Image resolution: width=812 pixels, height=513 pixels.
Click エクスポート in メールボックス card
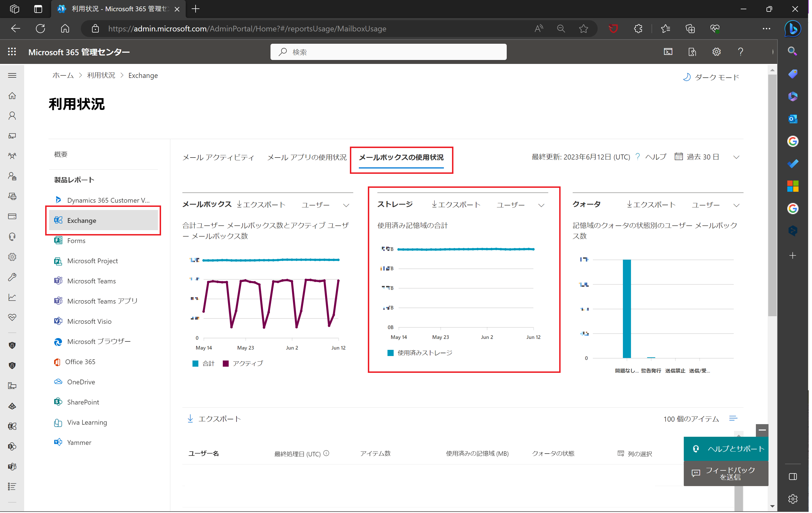(261, 205)
